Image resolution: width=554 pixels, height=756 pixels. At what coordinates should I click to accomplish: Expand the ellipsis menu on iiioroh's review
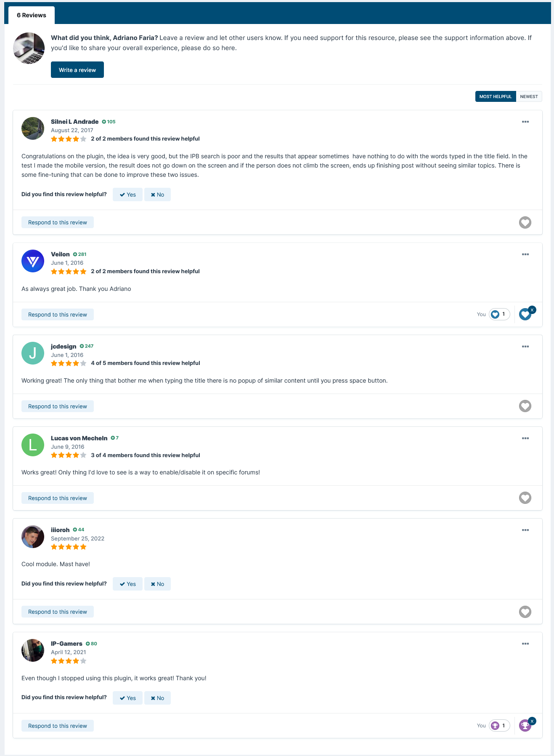click(x=525, y=530)
